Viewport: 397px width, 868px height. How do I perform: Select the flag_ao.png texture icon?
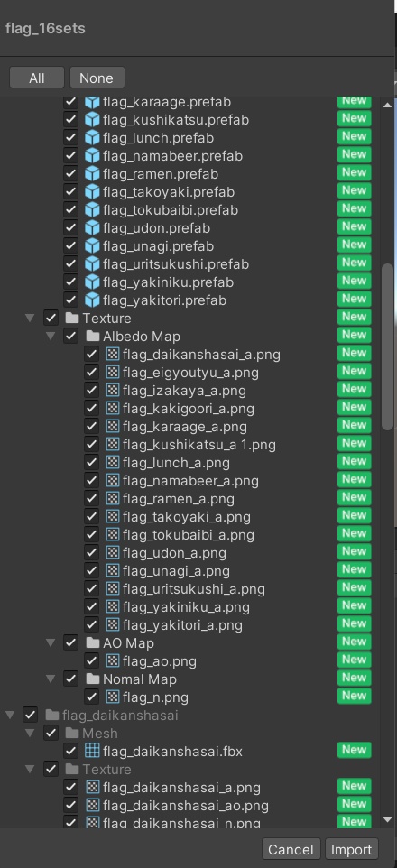113,661
